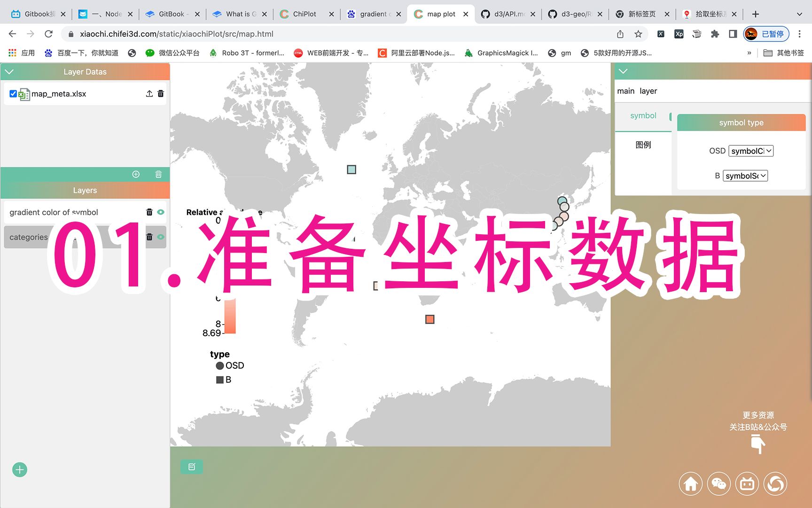
Task: Click the OSD legend entry
Action: 230,365
